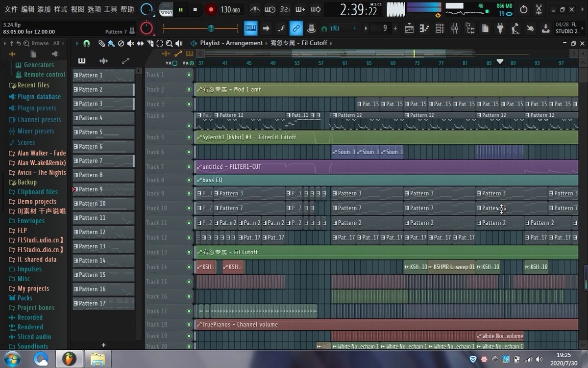This screenshot has height=368, width=588.
Task: Open Firefox from the taskbar
Action: point(41,359)
